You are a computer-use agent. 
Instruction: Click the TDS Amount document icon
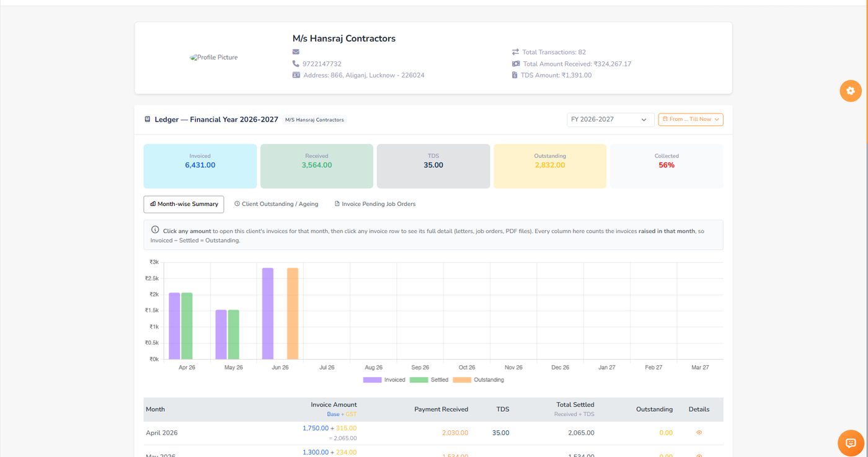point(515,75)
